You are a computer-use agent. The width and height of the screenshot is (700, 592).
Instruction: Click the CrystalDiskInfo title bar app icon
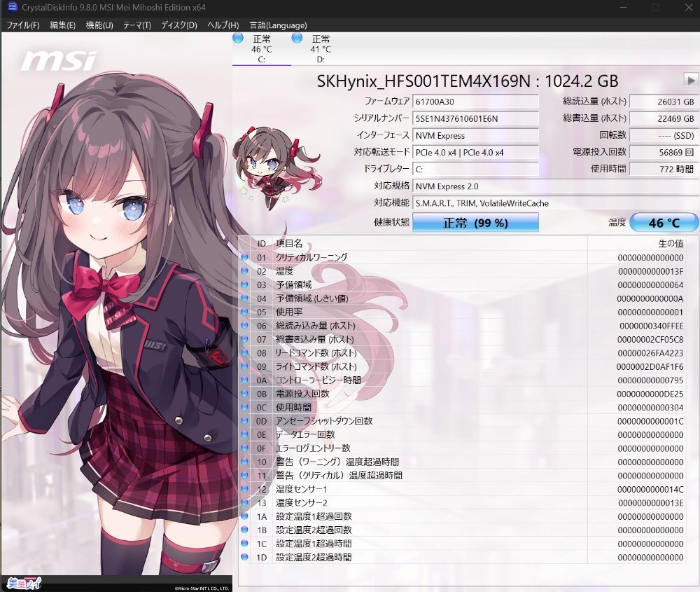[x=12, y=7]
